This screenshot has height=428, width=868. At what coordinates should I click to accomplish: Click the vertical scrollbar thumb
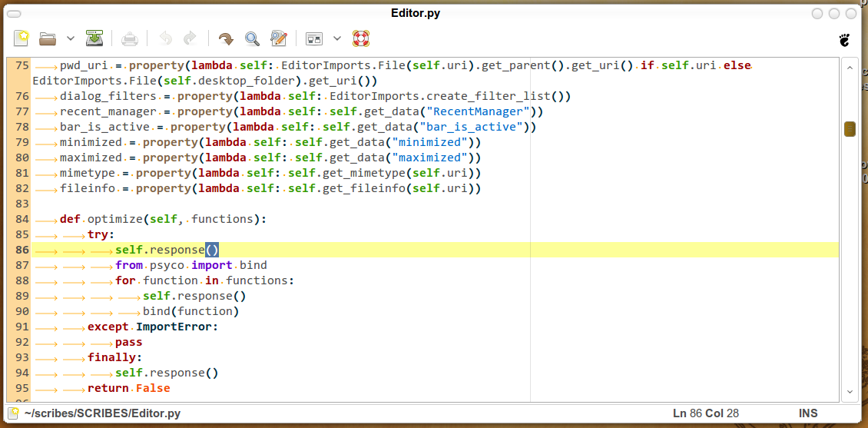point(850,129)
